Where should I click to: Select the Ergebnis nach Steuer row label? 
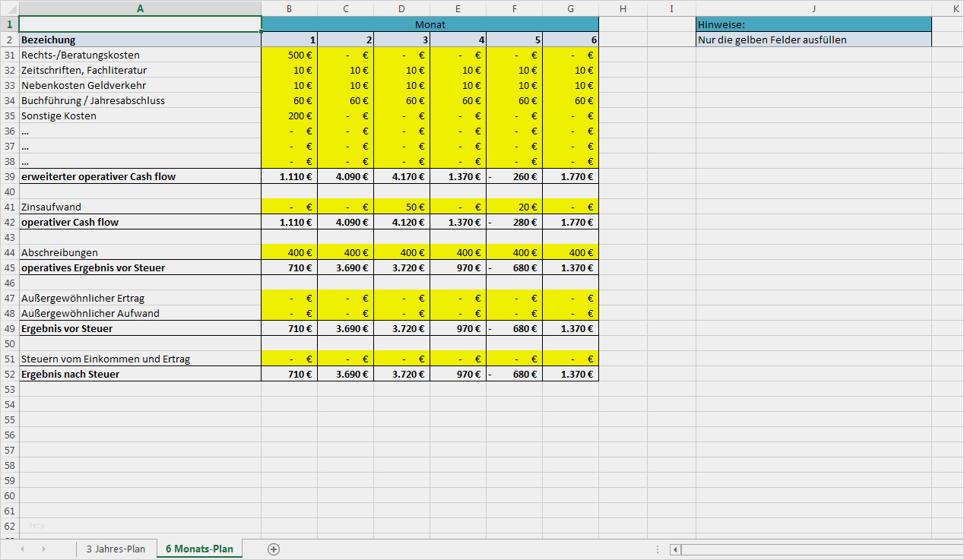click(137, 373)
